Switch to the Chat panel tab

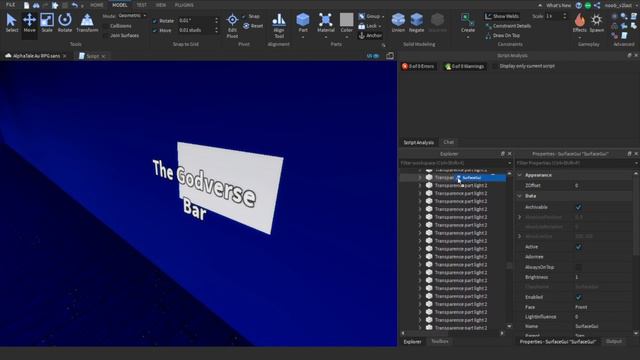[x=448, y=142]
